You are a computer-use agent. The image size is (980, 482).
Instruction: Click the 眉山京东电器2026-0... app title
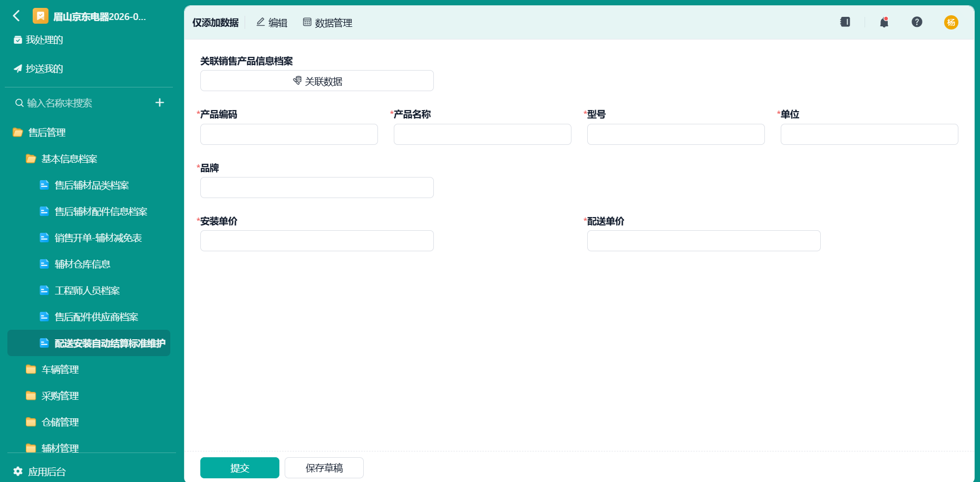pyautogui.click(x=100, y=17)
